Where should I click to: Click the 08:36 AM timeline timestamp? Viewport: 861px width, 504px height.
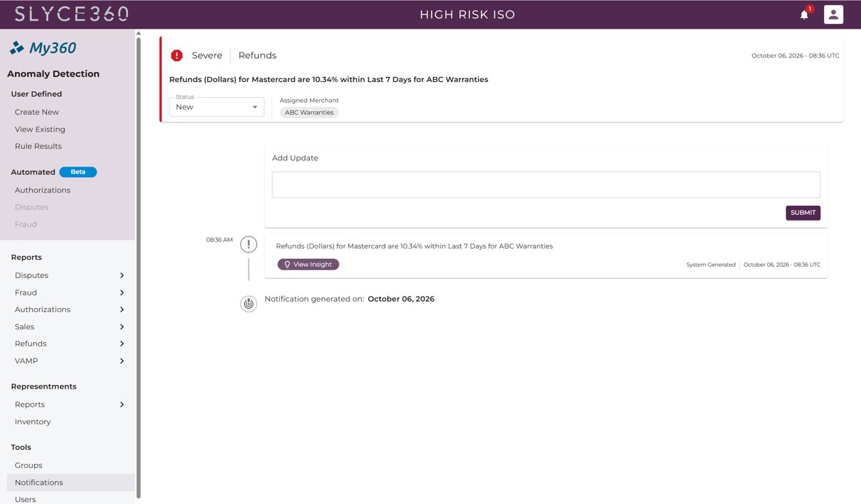pos(219,240)
